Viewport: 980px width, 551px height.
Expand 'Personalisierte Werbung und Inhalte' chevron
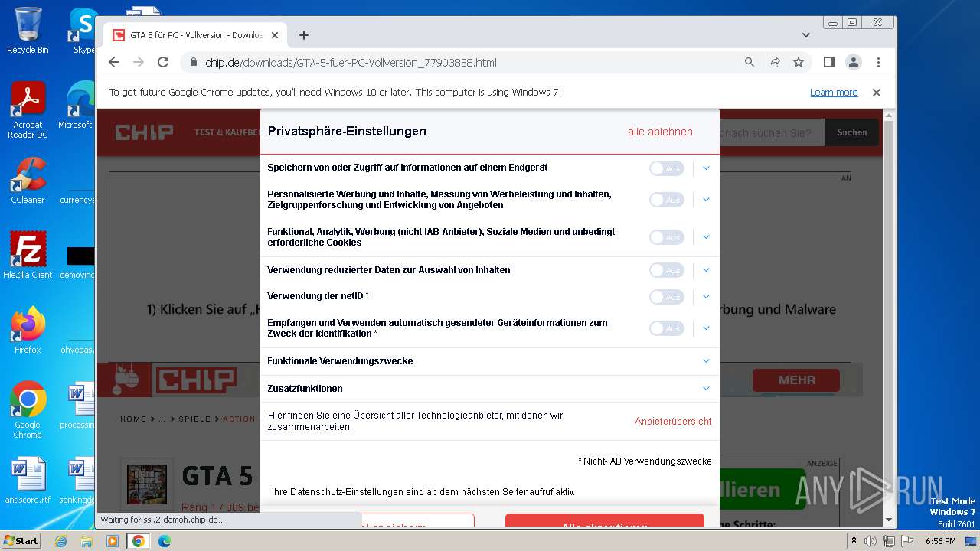coord(706,200)
